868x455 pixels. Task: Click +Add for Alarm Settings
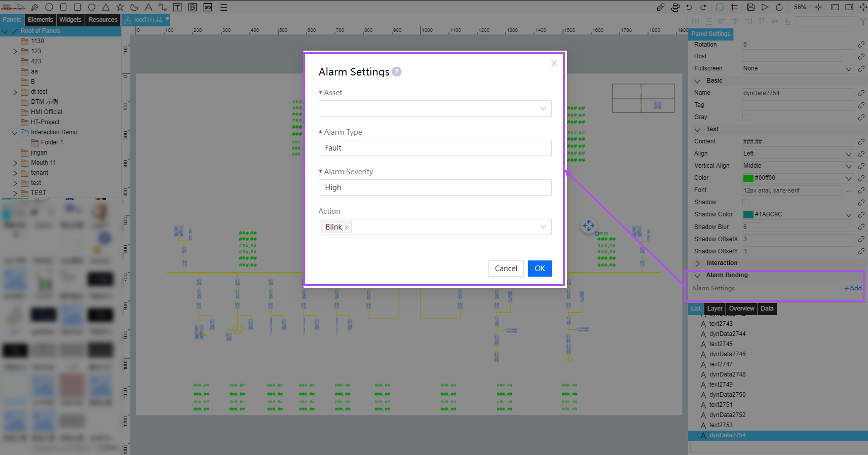[x=852, y=288]
